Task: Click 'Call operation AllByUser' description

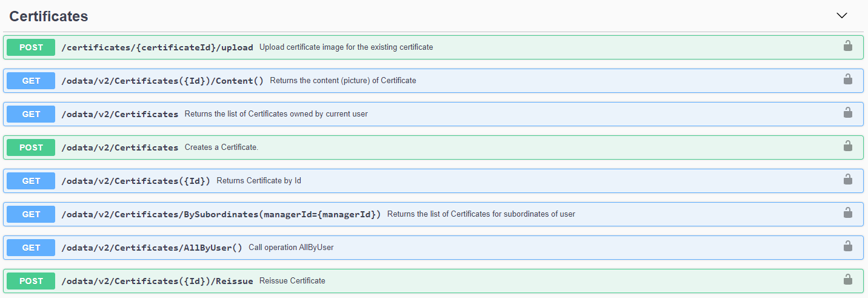Action: click(291, 248)
